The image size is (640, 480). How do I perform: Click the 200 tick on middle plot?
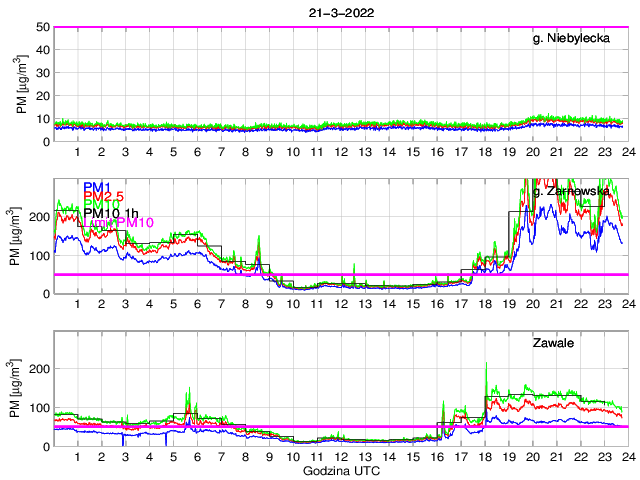pos(39,216)
